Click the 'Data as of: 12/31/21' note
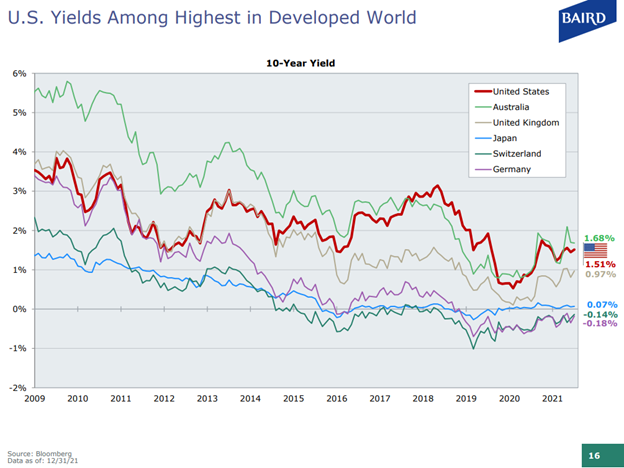Image resolution: width=624 pixels, height=468 pixels. click(43, 460)
